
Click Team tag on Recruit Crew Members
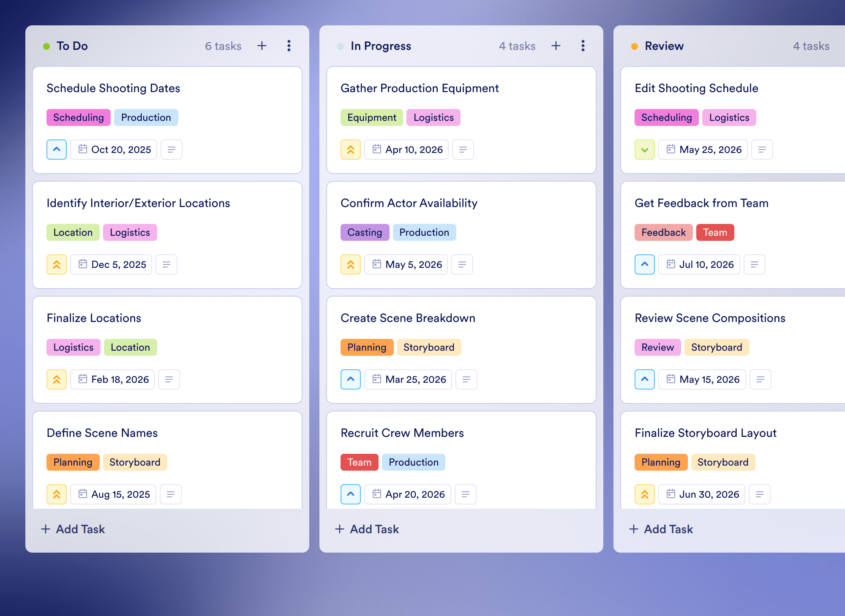pos(360,462)
